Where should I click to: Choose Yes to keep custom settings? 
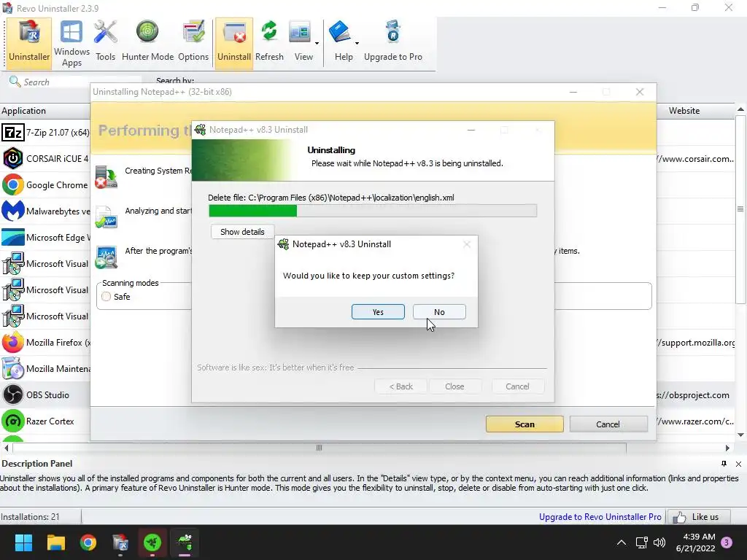378,312
